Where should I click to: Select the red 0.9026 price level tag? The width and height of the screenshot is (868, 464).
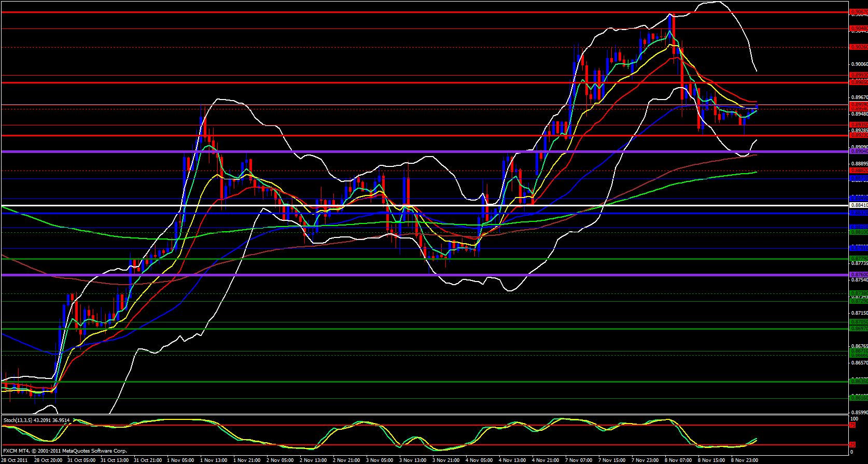coord(859,47)
